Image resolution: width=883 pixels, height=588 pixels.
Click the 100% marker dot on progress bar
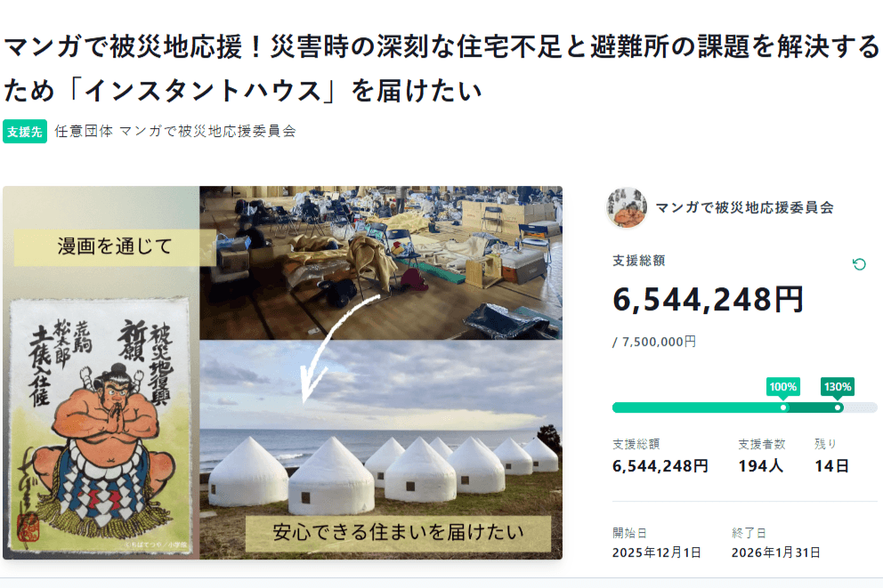tap(782, 407)
